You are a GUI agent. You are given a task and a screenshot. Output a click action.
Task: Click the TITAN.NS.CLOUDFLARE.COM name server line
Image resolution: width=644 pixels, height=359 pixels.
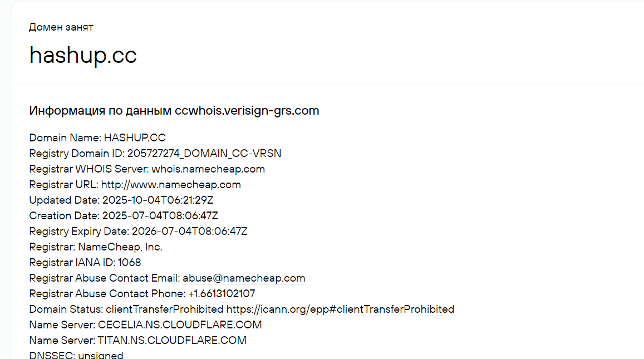point(138,341)
